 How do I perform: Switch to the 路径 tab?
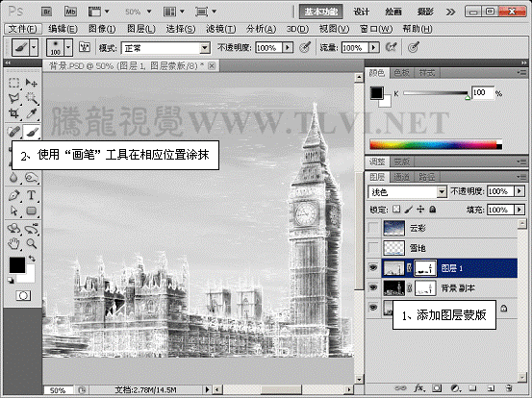point(426,177)
